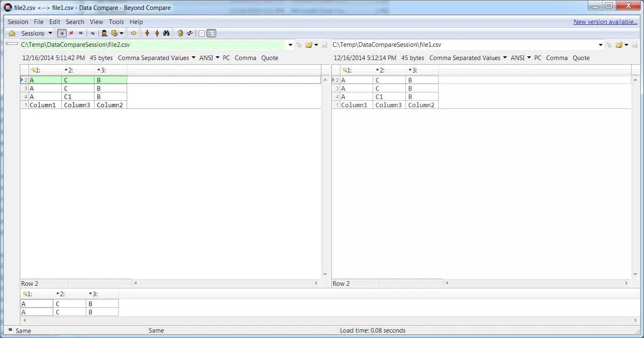Screen dimensions: 644x338
Task: Go to Previous Difference up arrow
Action: click(x=157, y=33)
